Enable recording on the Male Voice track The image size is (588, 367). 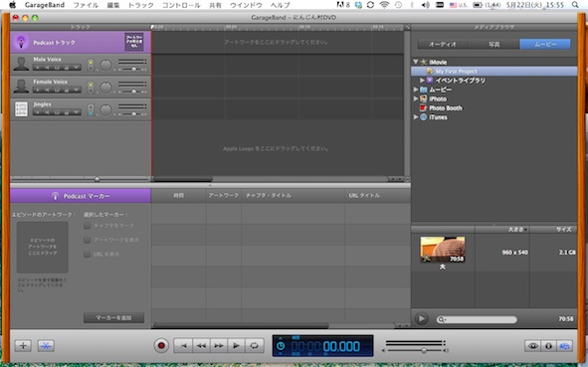tap(38, 68)
